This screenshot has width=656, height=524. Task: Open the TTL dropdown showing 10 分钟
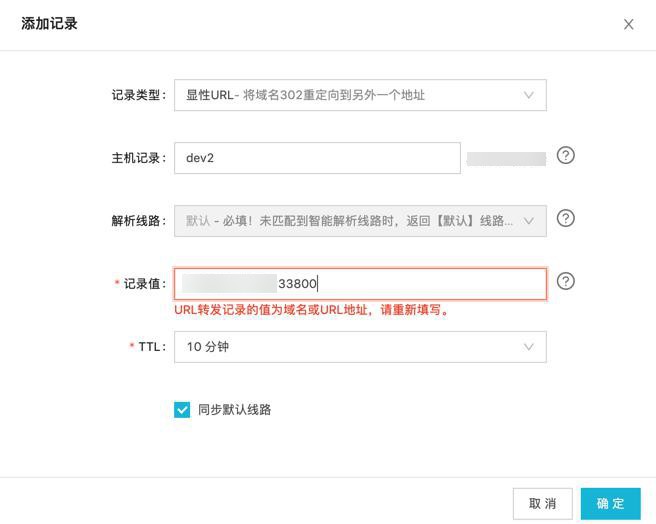pos(350,347)
